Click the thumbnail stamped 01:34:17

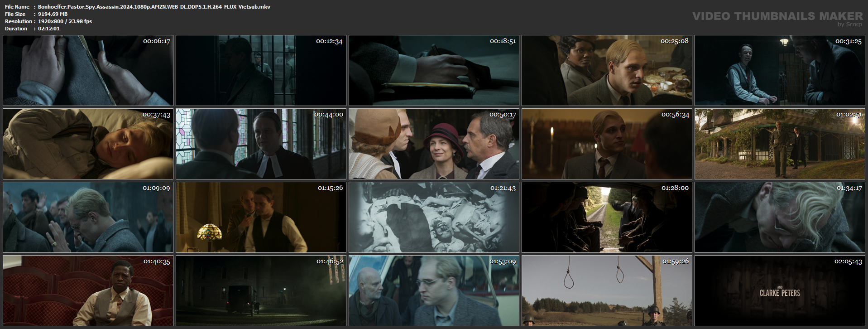pyautogui.click(x=780, y=218)
